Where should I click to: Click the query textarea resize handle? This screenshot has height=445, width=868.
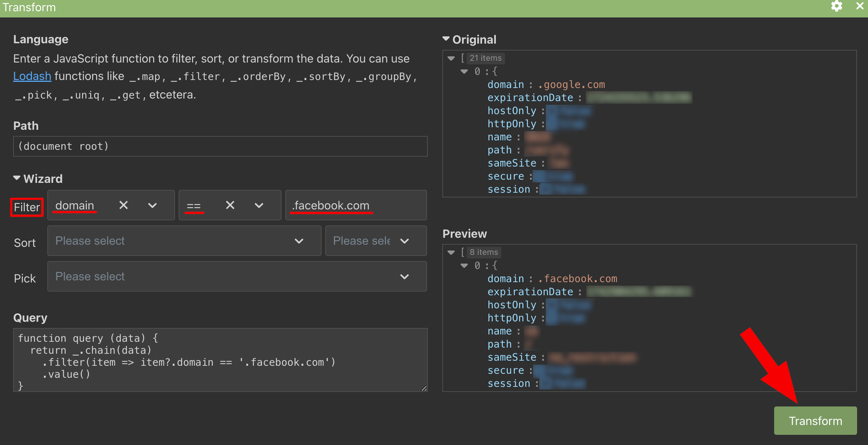click(424, 388)
